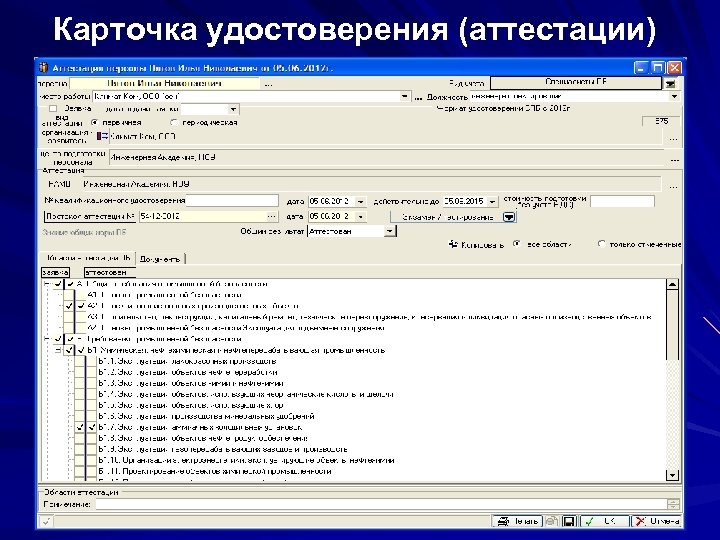The height and width of the screenshot is (540, 720).
Task: Select the периодическая attestation radio button
Action: [174, 123]
